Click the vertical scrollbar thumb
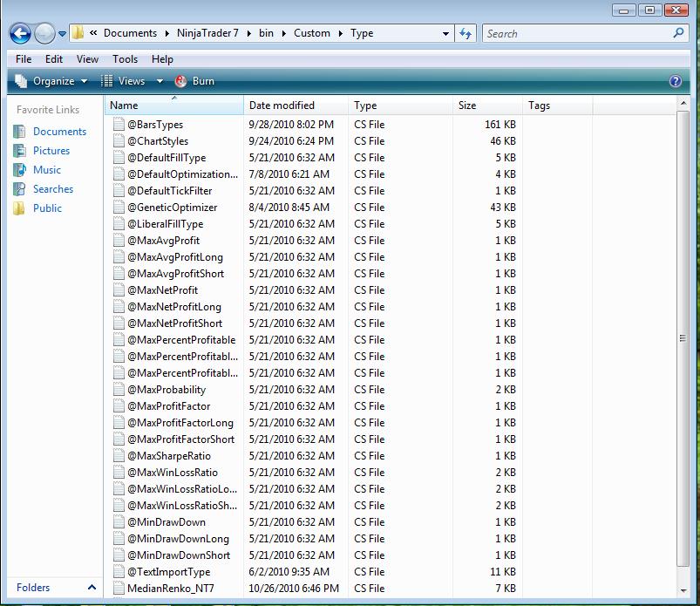Viewport: 700px width, 606px height. (683, 338)
